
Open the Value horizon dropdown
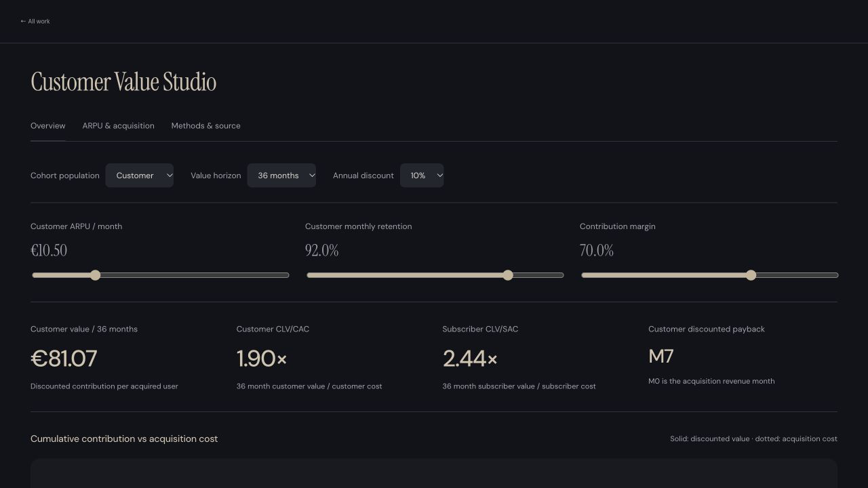coord(281,176)
